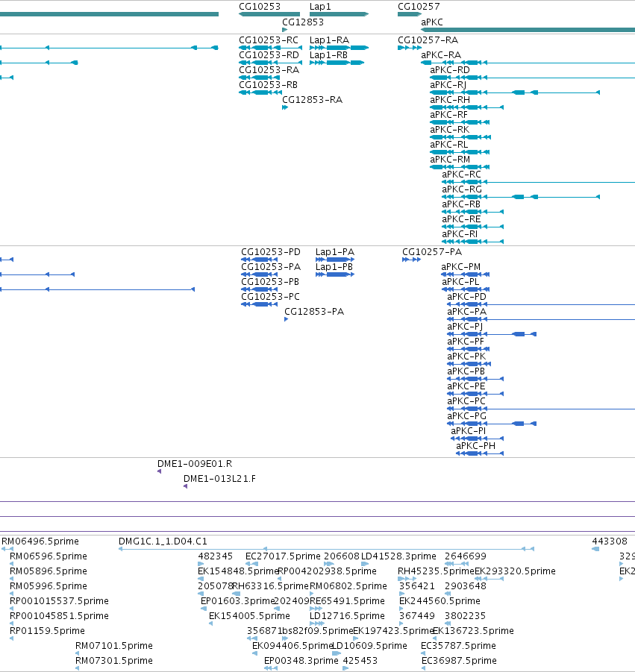Click the aPKC gene label
Screen dimensions: 635x672
[432, 22]
